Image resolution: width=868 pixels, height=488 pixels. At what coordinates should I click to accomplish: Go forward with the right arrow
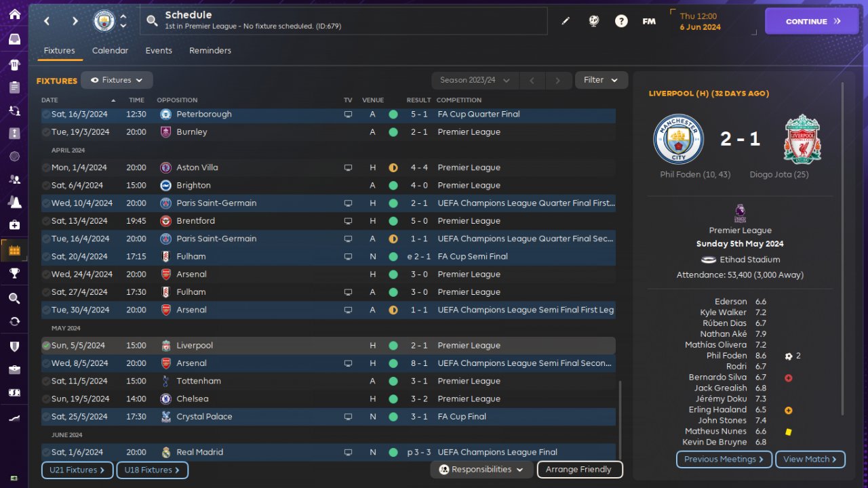point(75,21)
